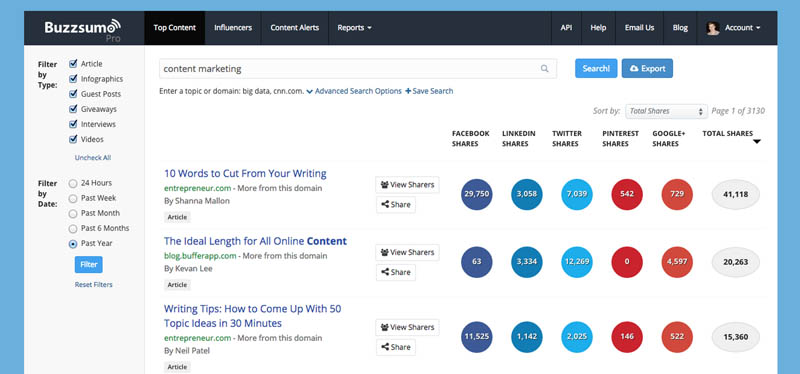Share the Writing Tips article
The height and width of the screenshot is (374, 800).
pyautogui.click(x=396, y=347)
